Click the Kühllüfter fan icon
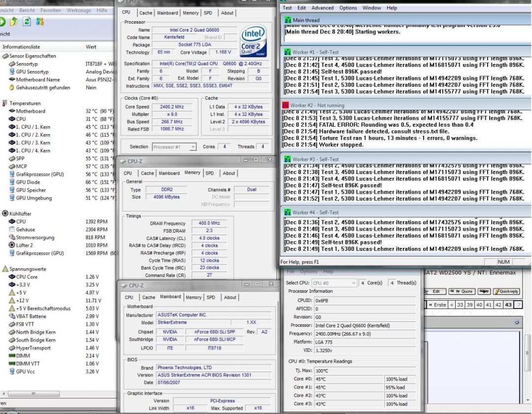The image size is (532, 414). point(5,213)
